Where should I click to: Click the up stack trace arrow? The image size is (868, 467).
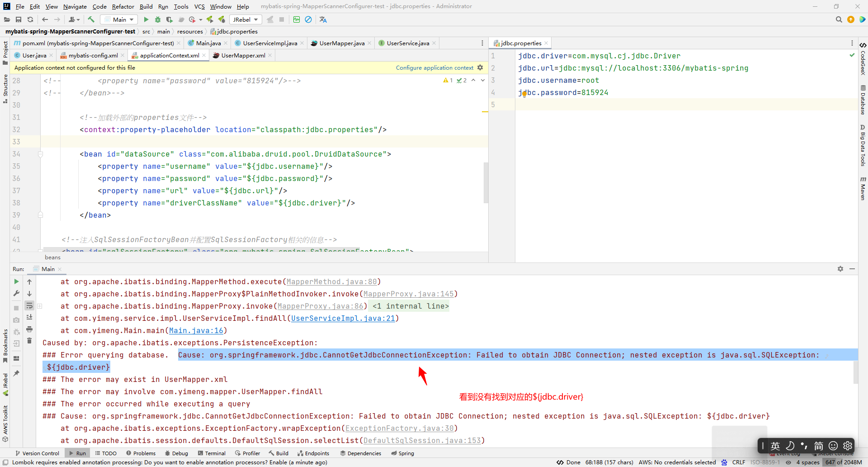pos(29,281)
